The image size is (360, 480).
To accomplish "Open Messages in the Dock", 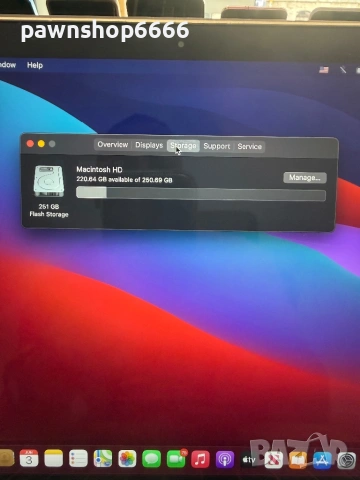I will (151, 459).
